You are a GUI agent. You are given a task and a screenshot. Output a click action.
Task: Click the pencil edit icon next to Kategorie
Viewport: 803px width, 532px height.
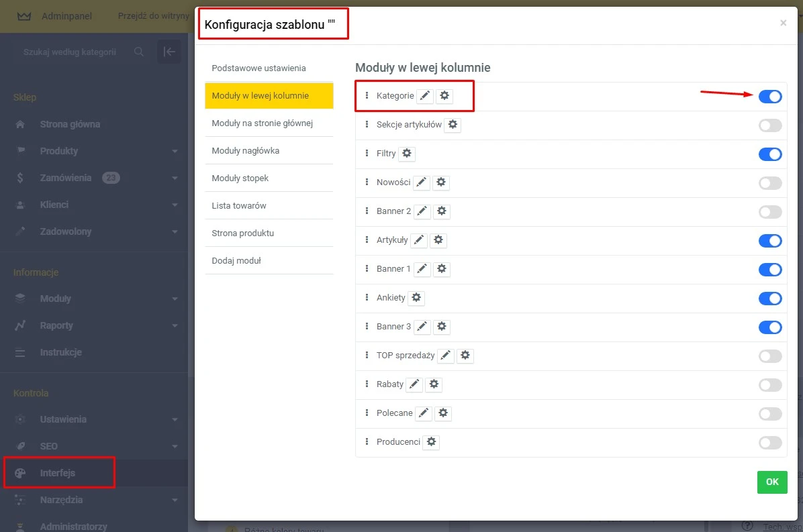pos(424,96)
